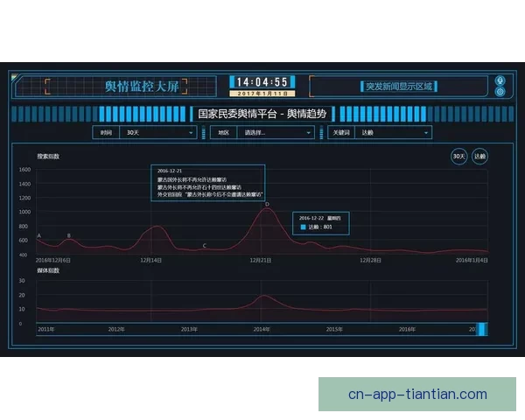Viewport: 525px width, 420px height.
Task: Click the blue handle on the year timeline slider
Action: pos(481,329)
